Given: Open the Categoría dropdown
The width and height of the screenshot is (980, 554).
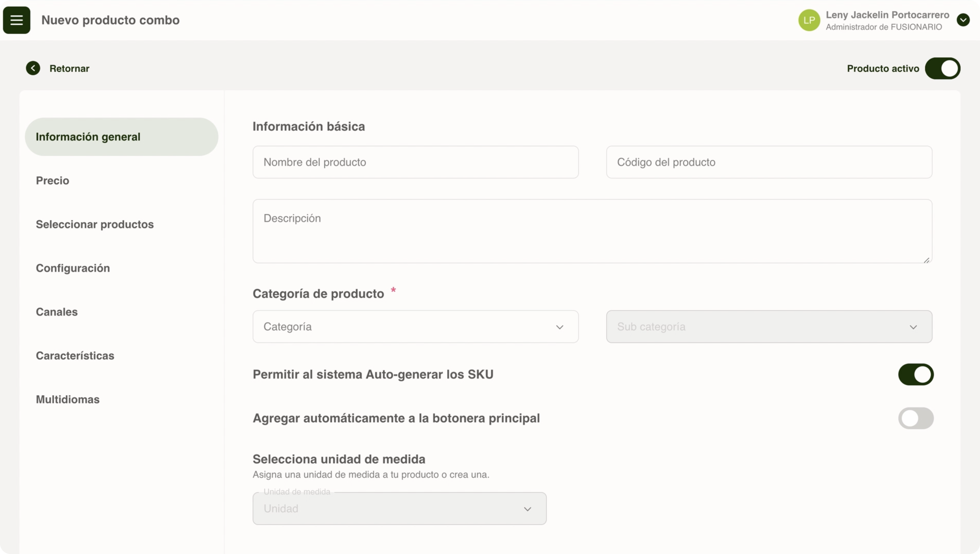Looking at the screenshot, I should 415,327.
